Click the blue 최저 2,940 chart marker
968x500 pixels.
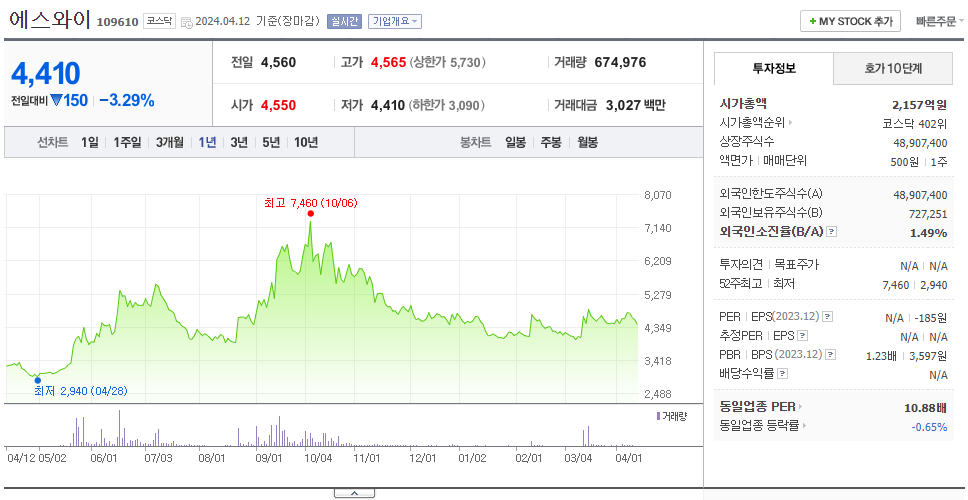[x=38, y=380]
